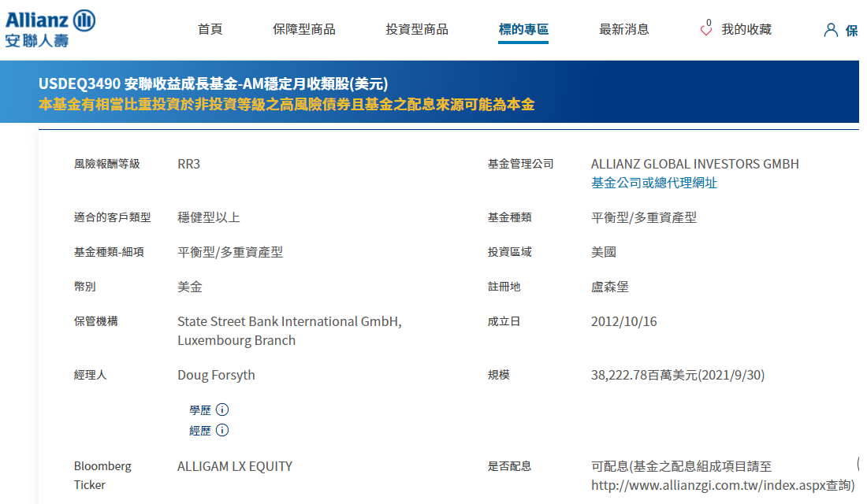Image resolution: width=867 pixels, height=504 pixels.
Task: Open the 投資型商品 menu
Action: click(x=417, y=29)
